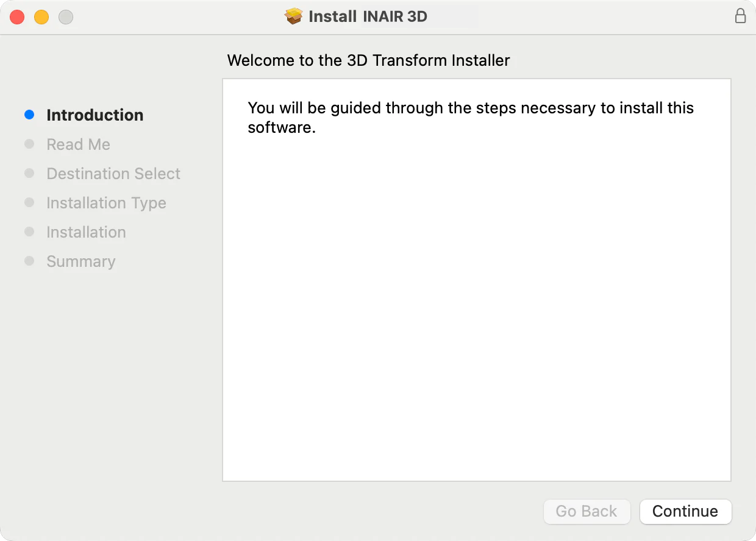
Task: Click the Installation step bullet
Action: pos(29,232)
